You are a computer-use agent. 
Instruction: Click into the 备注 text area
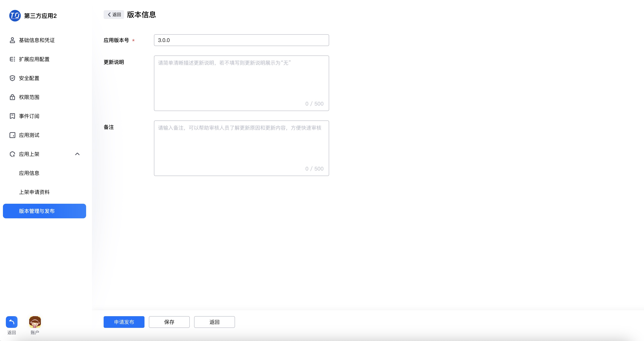(242, 148)
